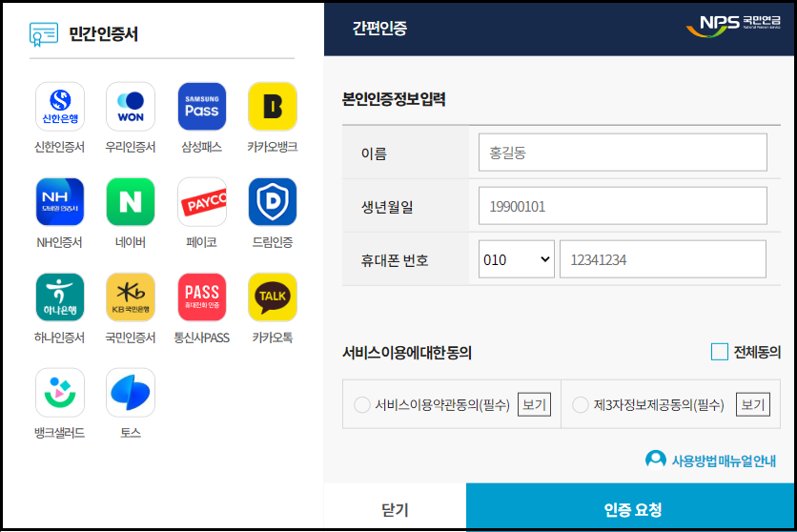Click the NPS 국민연금 logo
This screenshot has width=797, height=532.
pyautogui.click(x=733, y=26)
